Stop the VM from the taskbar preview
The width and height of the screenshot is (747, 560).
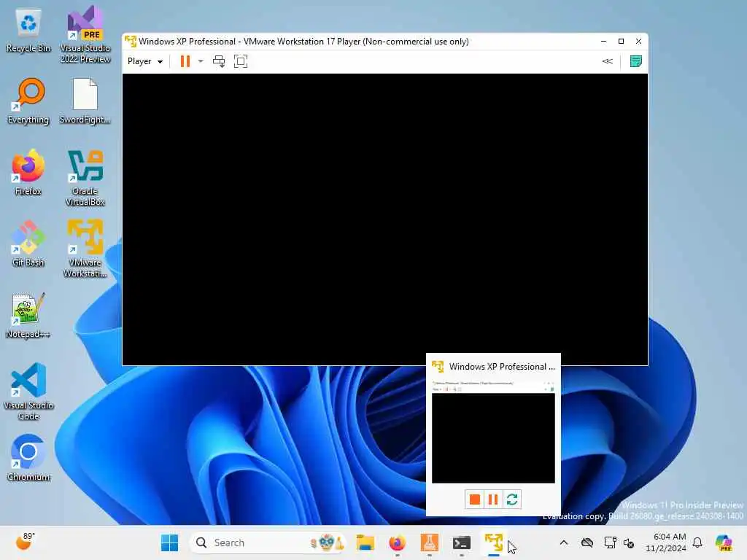474,499
